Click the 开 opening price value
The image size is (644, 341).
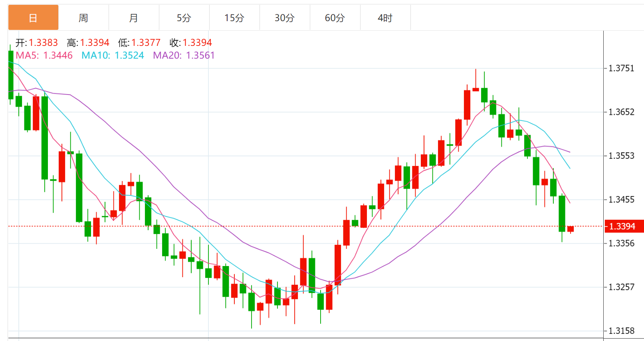click(x=43, y=43)
